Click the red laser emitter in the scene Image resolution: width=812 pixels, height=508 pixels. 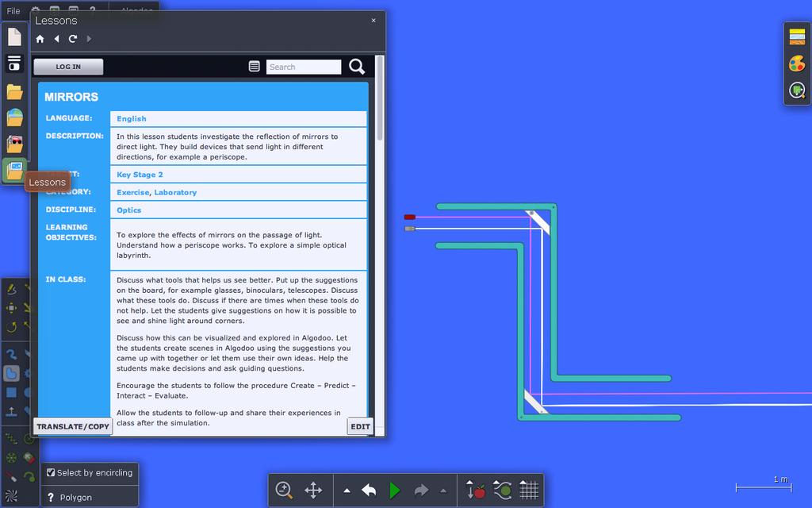coord(410,217)
